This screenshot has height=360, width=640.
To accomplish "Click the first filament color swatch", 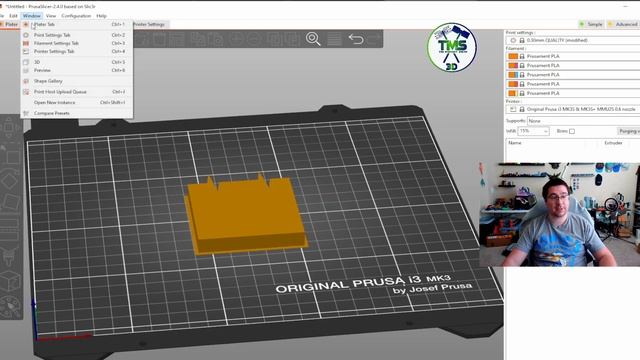I will click(x=513, y=56).
